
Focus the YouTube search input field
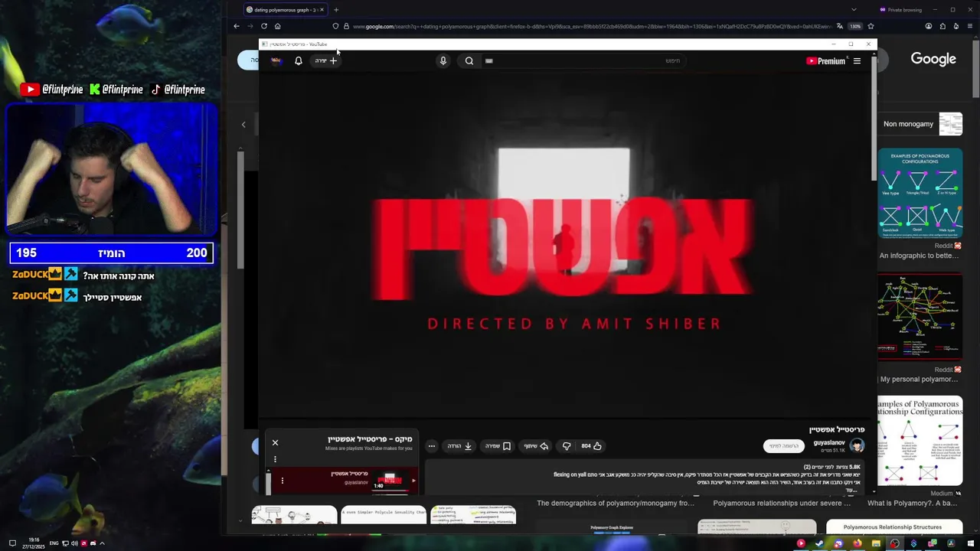click(x=586, y=61)
